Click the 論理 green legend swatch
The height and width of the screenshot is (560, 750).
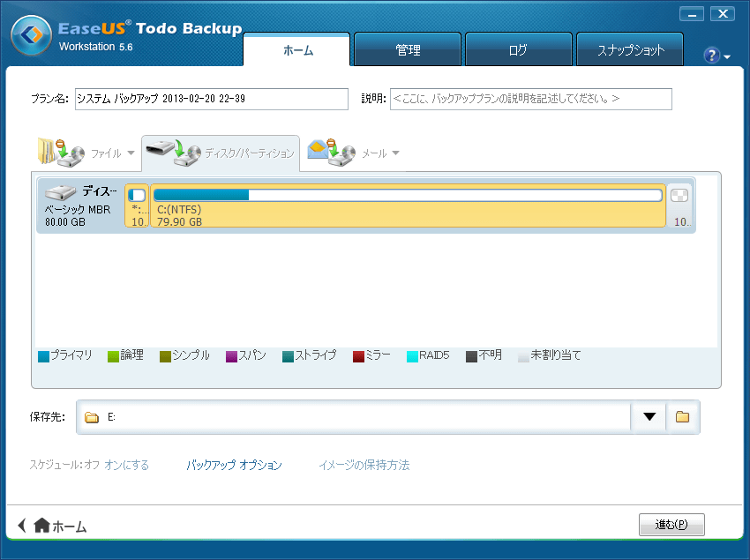(x=113, y=357)
